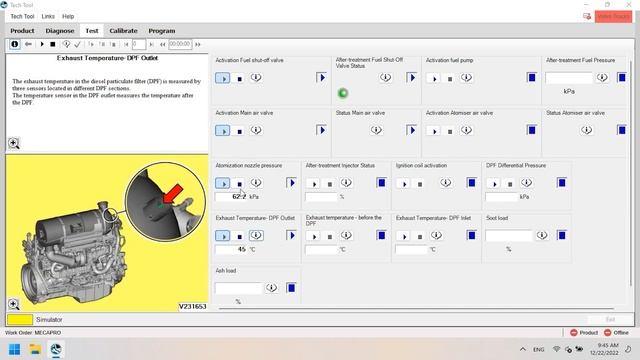This screenshot has height=360, width=640.
Task: Toggle the blue square for After-treatment Injector Status
Action: pos(381,182)
